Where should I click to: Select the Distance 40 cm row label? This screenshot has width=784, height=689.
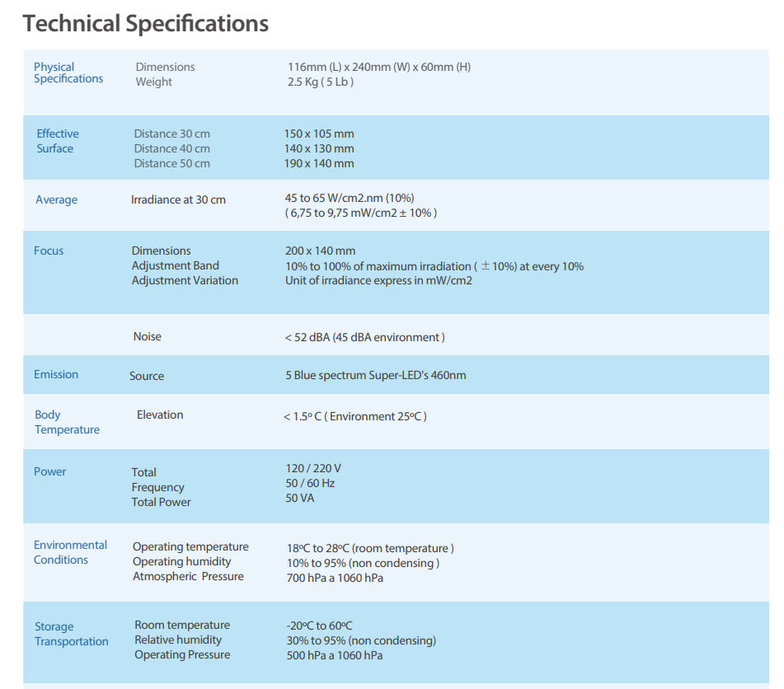point(171,148)
